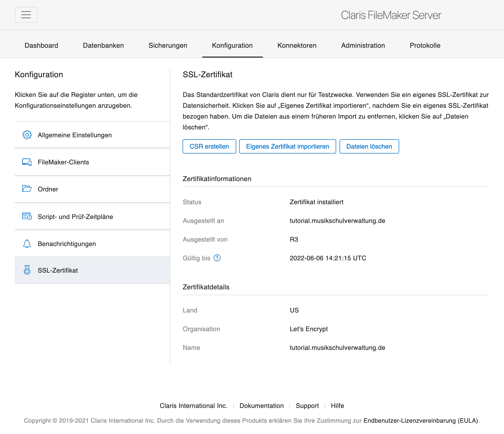This screenshot has height=434, width=504.
Task: Open the Protokolle tab
Action: click(x=425, y=46)
